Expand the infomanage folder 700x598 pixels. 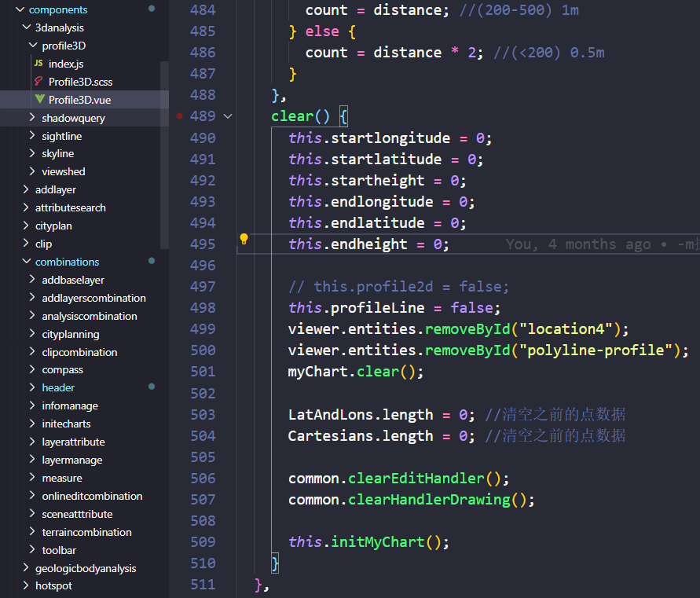(32, 405)
